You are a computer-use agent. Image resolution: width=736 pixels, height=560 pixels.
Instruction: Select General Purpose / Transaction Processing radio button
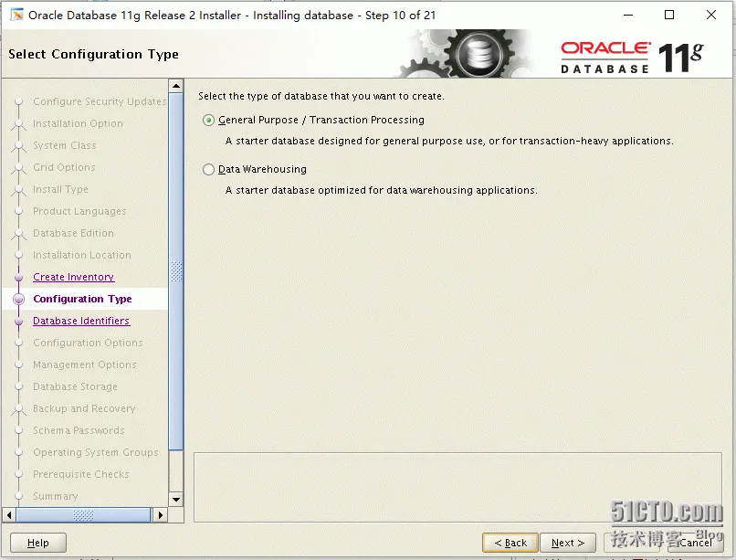[x=208, y=121]
